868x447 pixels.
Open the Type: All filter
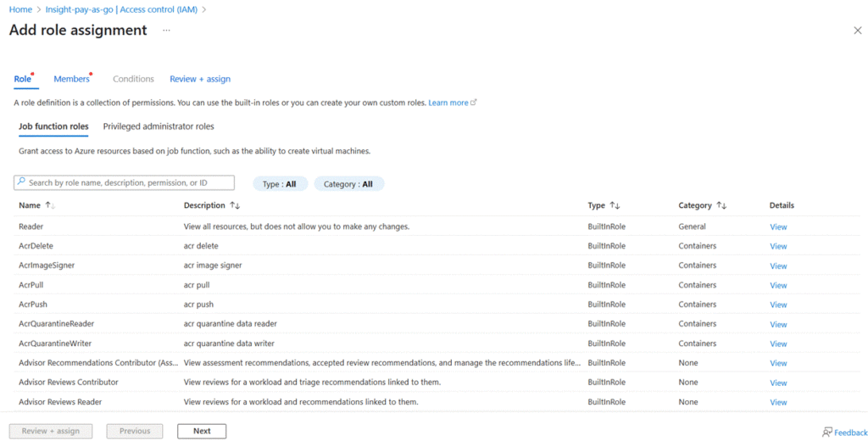(x=279, y=184)
